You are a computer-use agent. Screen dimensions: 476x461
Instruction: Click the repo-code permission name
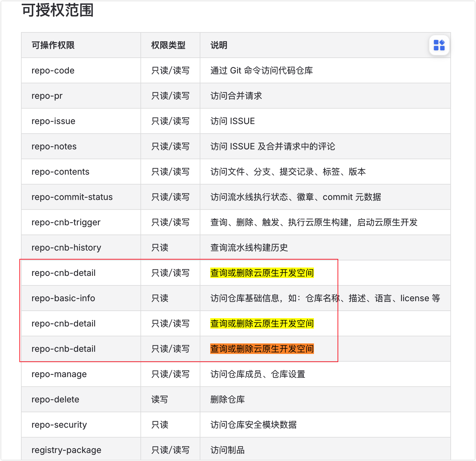tap(53, 71)
